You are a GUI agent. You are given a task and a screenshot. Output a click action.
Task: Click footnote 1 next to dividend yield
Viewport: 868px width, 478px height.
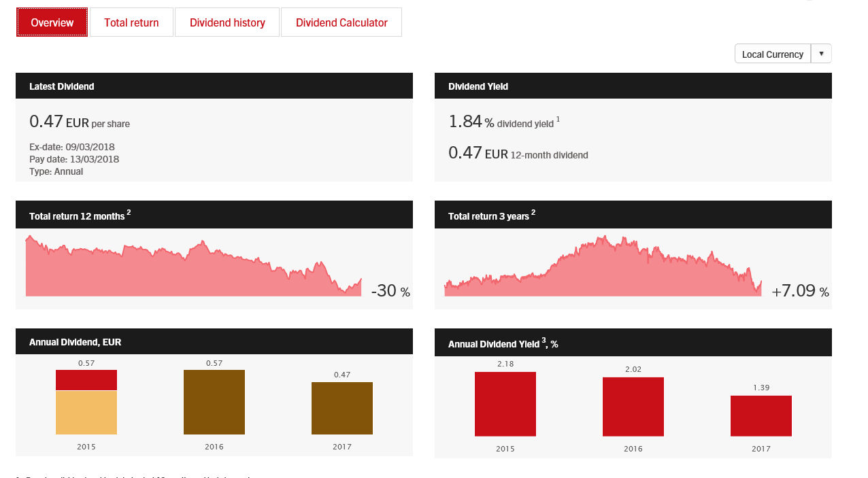(x=558, y=119)
